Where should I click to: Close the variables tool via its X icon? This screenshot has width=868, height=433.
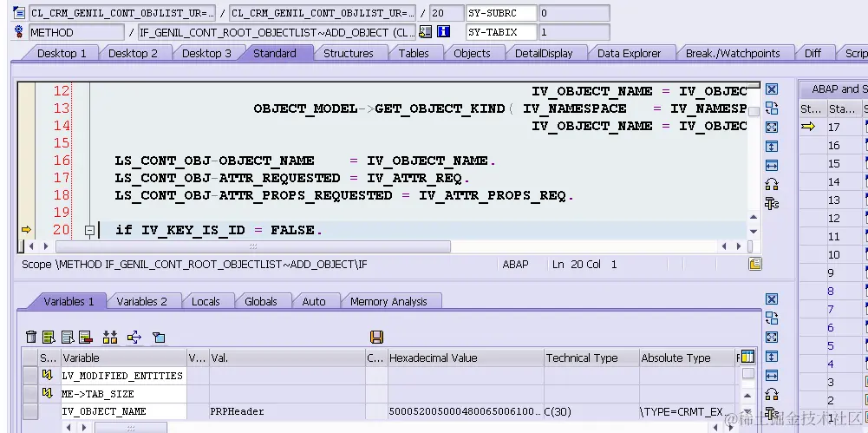(x=772, y=299)
